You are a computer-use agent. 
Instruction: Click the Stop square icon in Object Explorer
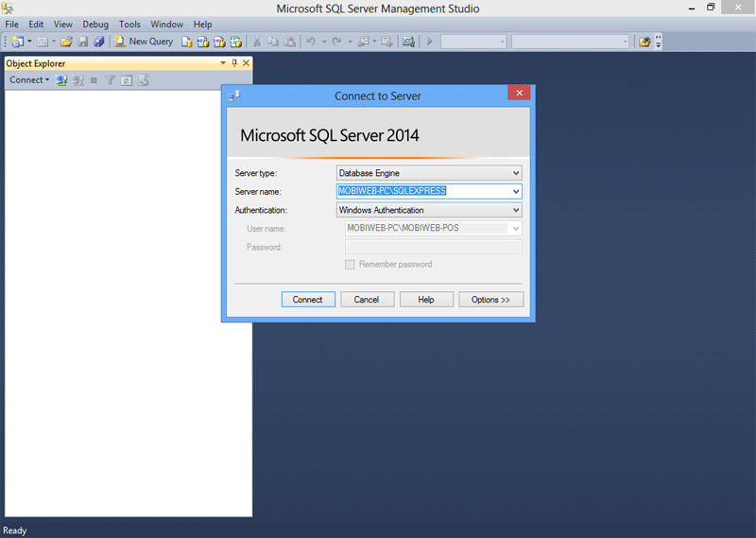point(94,80)
